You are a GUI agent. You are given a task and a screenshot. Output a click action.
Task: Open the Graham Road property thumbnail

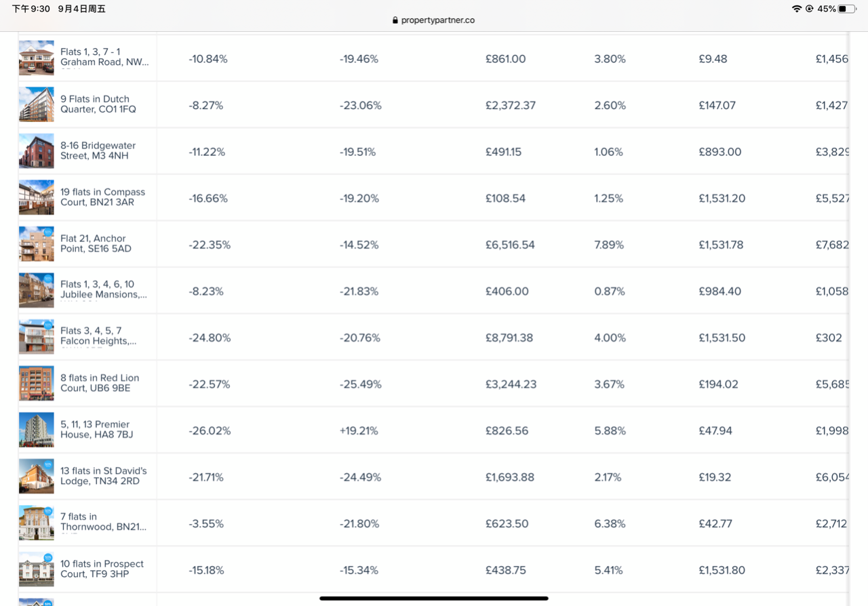pyautogui.click(x=37, y=58)
